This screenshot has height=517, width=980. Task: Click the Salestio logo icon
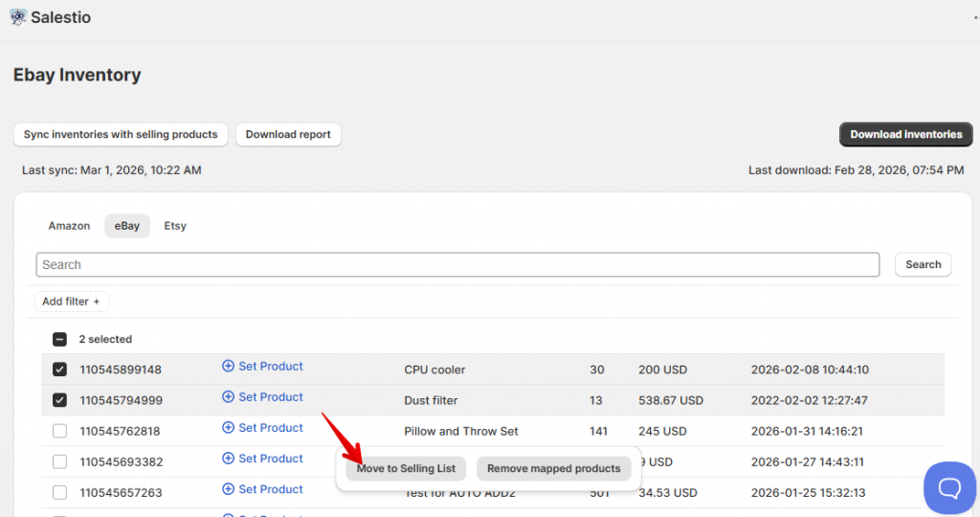(18, 17)
